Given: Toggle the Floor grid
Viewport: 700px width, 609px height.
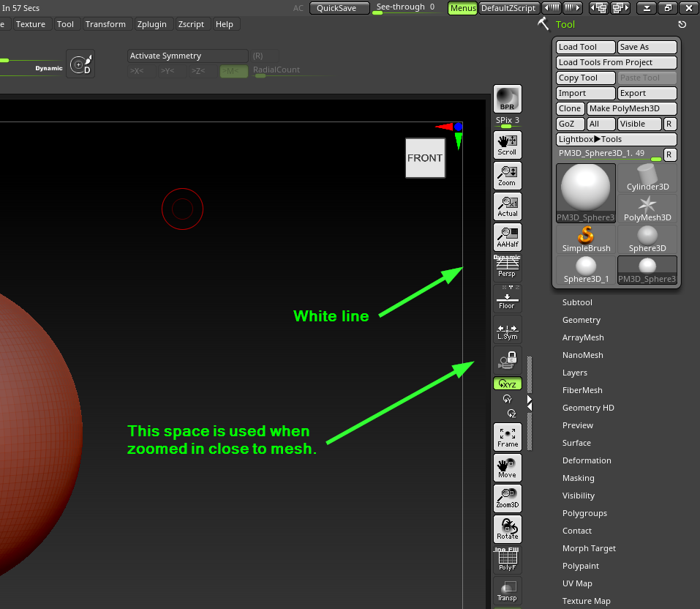Looking at the screenshot, I should pyautogui.click(x=507, y=298).
